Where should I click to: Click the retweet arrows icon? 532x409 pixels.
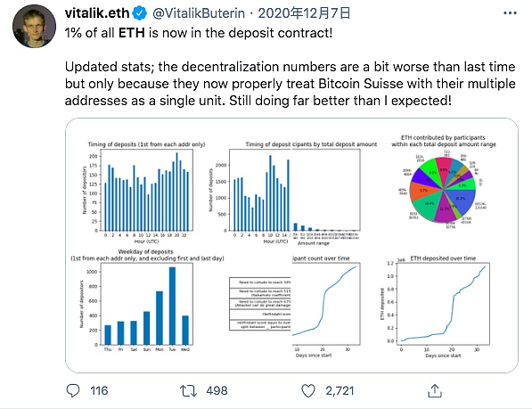pos(188,390)
